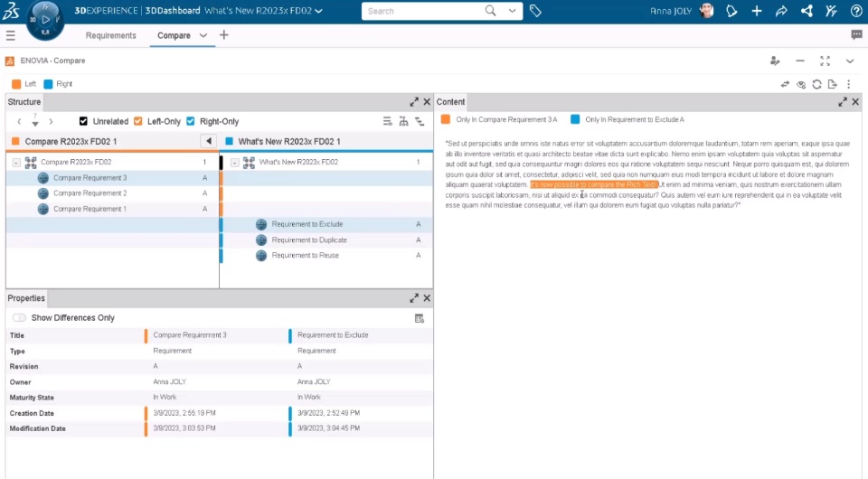Open the hamburger menu
Image resolution: width=868 pixels, height=479 pixels.
[11, 35]
